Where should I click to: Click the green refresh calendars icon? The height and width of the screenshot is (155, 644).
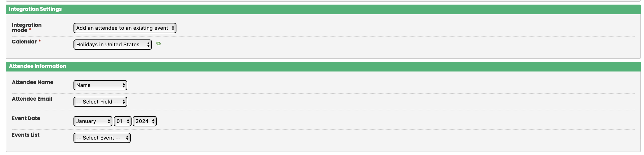click(x=158, y=44)
